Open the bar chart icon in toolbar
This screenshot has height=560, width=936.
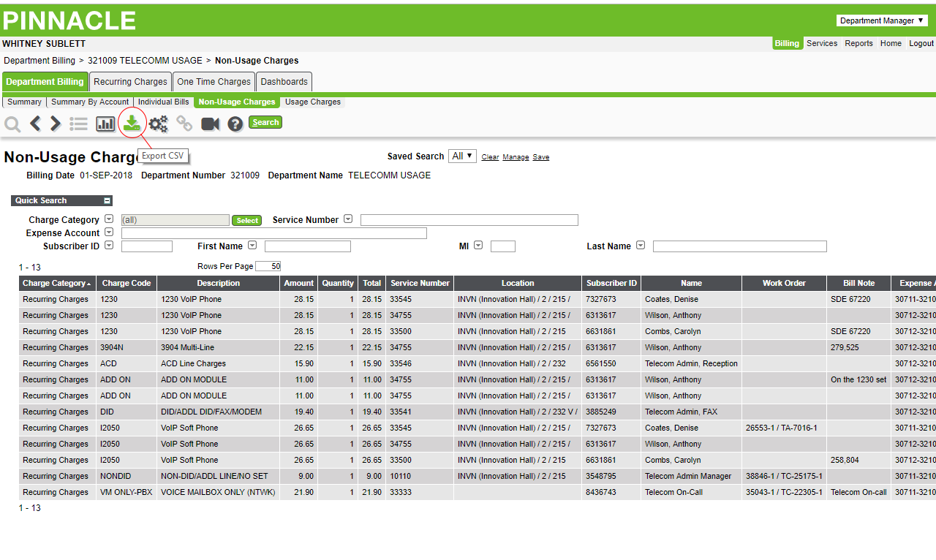point(105,124)
